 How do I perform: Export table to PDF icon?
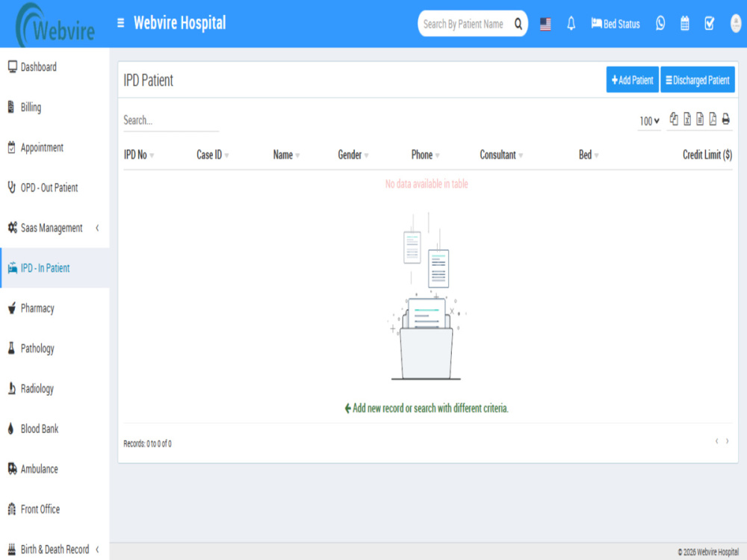713,119
